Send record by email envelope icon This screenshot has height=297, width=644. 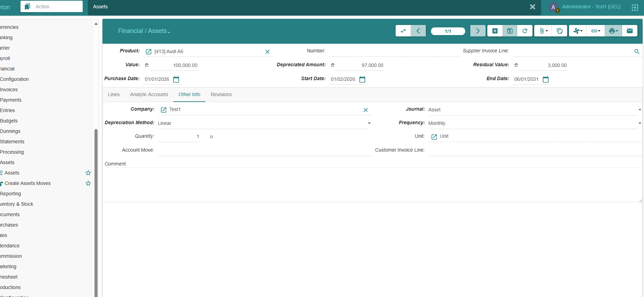629,31
